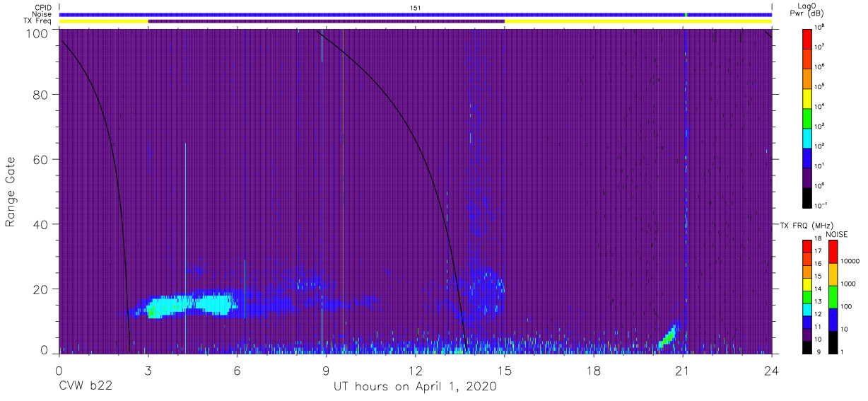Pick the purple swatch in the TX FRQ legend
This screenshot has width=868, height=401.
pyautogui.click(x=808, y=336)
